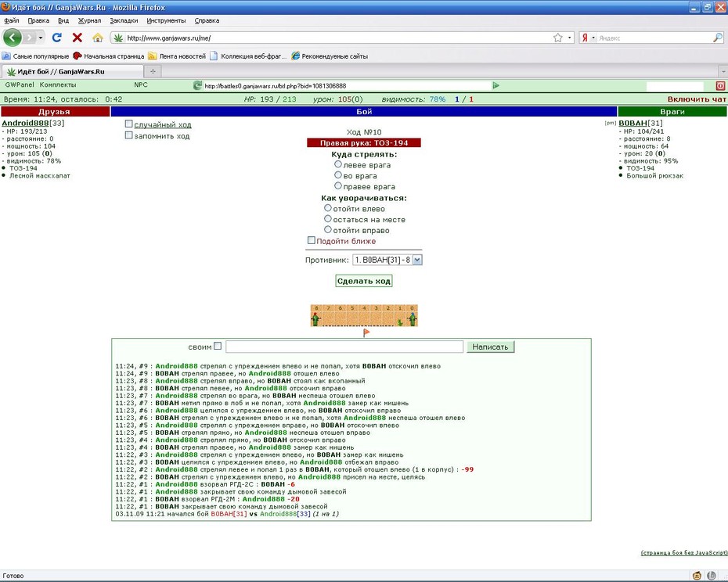Expand the tab list dropdown arrow
The width and height of the screenshot is (728, 582).
point(723,71)
